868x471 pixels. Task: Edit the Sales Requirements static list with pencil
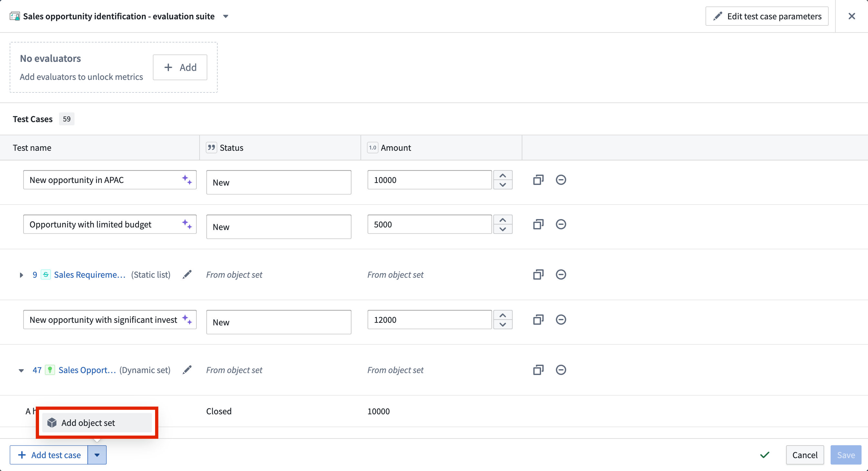[187, 275]
